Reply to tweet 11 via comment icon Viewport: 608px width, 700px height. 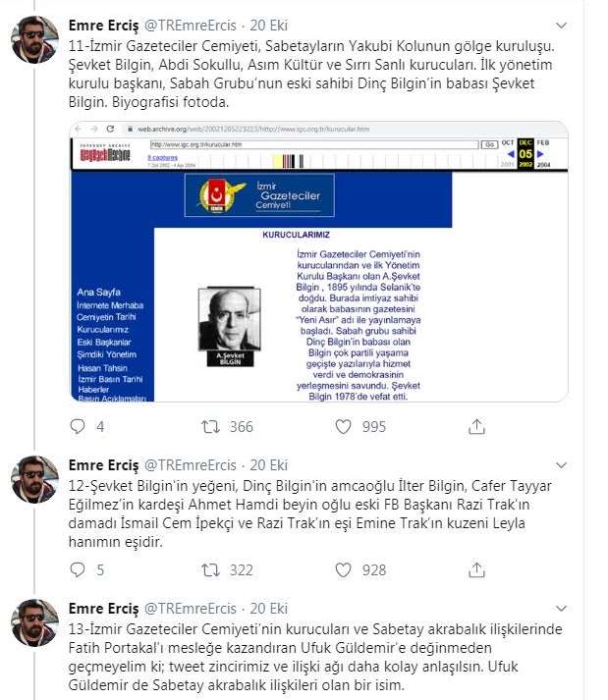click(x=78, y=426)
